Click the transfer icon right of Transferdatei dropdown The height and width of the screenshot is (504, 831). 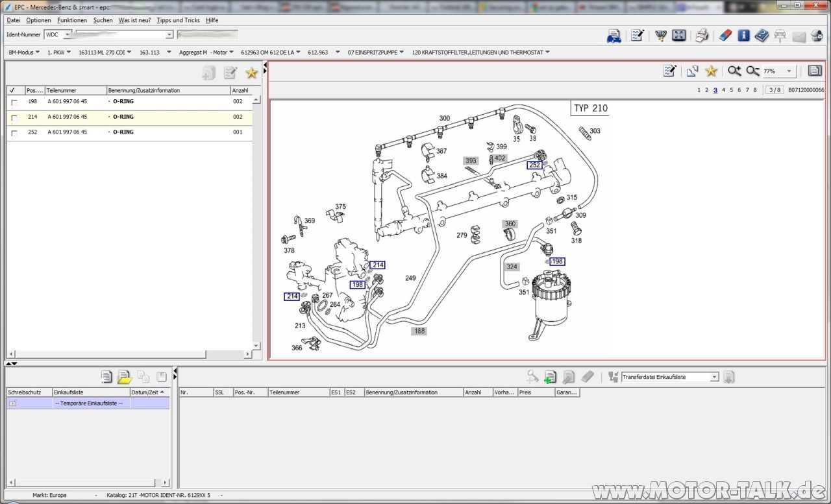(728, 377)
